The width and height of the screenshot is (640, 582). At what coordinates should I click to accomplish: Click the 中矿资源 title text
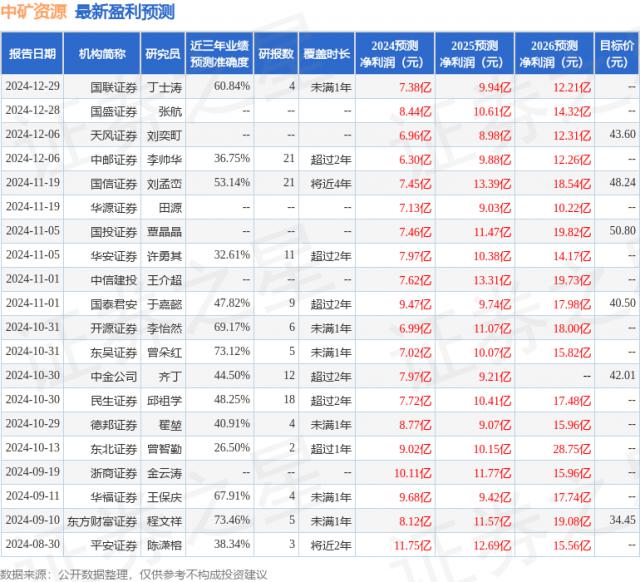coord(35,13)
